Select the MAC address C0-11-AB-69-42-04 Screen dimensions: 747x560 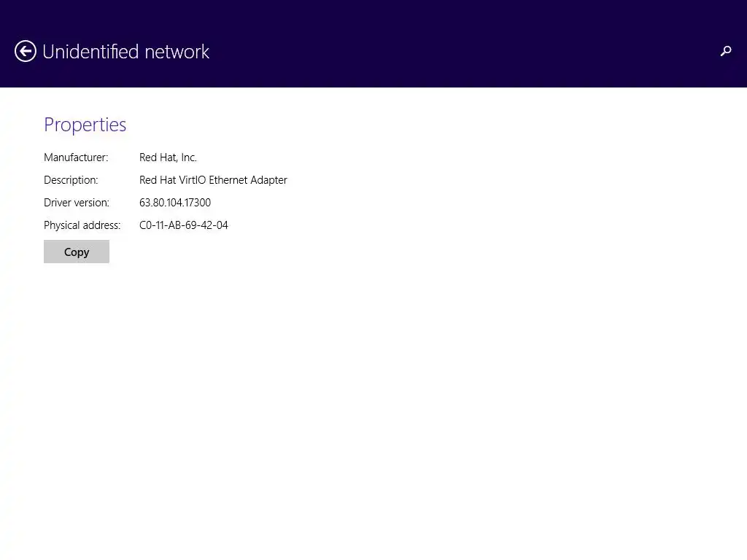[x=184, y=225]
